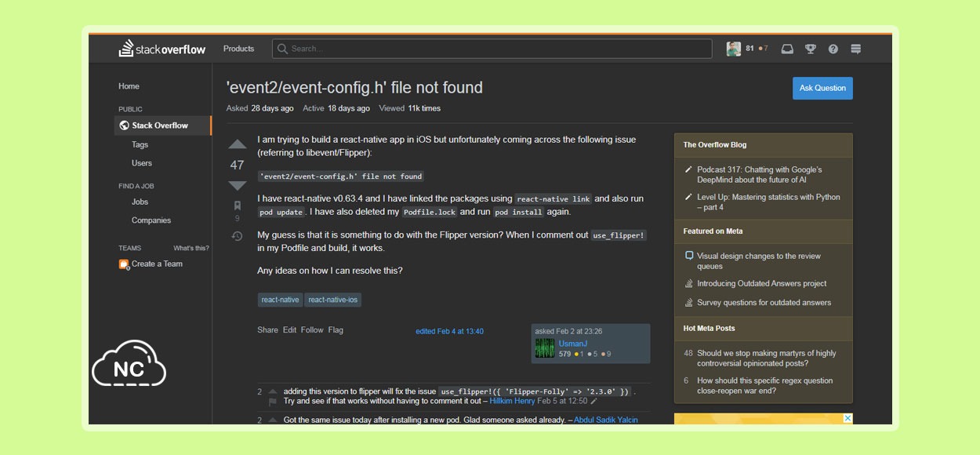The width and height of the screenshot is (980, 455).
Task: Flag the Hillkim Henry comment
Action: tap(273, 402)
